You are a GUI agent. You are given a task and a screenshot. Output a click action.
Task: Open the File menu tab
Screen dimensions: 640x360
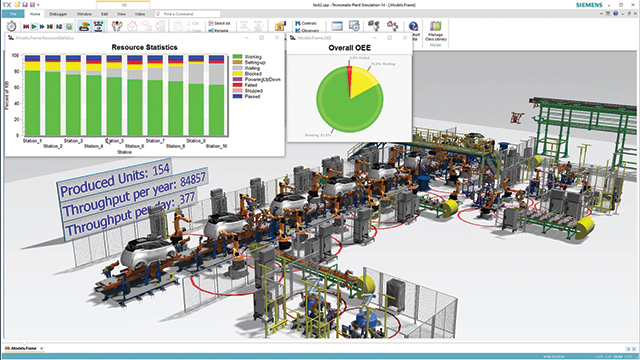[13, 14]
